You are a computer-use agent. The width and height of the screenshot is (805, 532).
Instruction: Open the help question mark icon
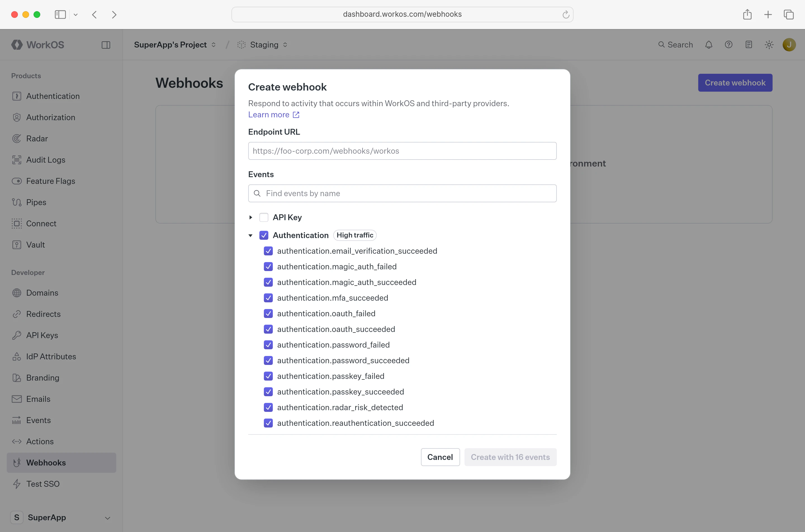point(729,45)
